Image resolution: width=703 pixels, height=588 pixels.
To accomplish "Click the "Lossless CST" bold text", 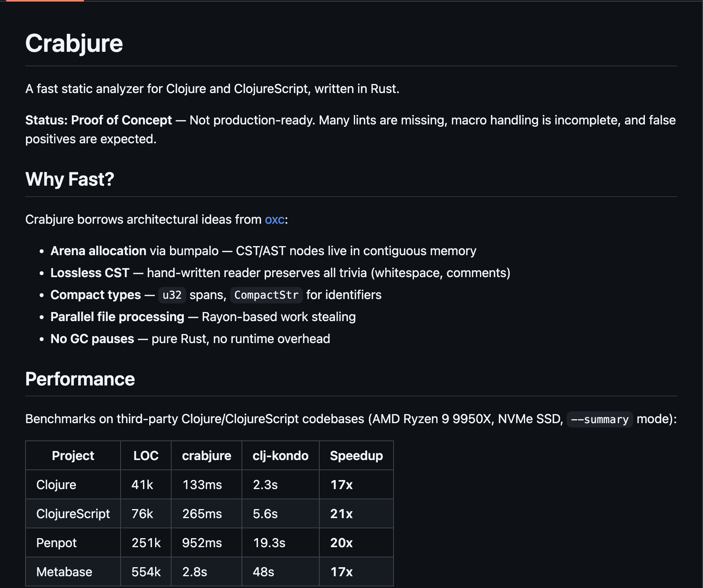I will [x=90, y=273].
